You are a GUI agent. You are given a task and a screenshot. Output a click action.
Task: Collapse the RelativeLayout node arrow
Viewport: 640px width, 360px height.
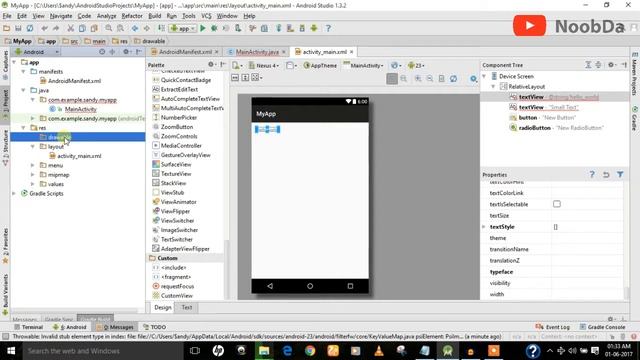pos(493,87)
